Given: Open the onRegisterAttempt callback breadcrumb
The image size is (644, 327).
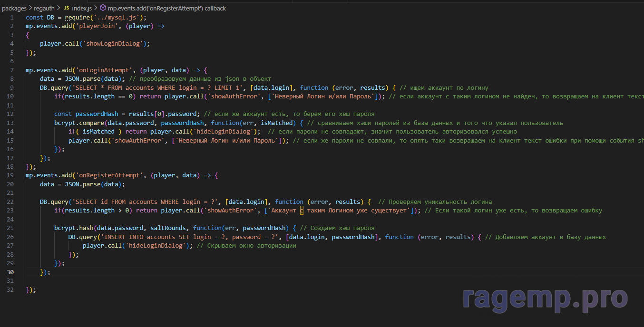Looking at the screenshot, I should (167, 8).
